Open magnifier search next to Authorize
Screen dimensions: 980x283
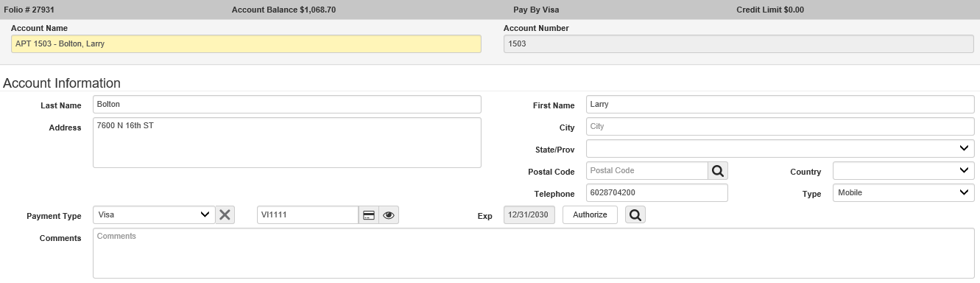point(635,215)
